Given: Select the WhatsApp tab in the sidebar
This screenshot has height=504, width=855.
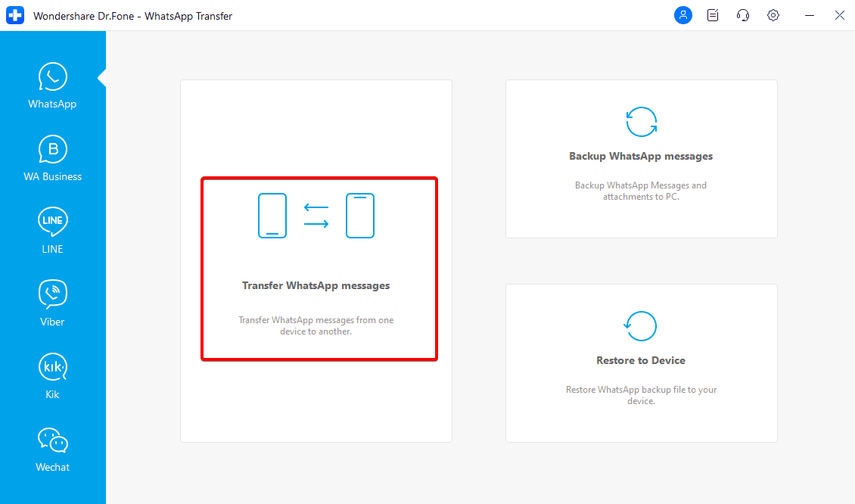Looking at the screenshot, I should click(52, 83).
